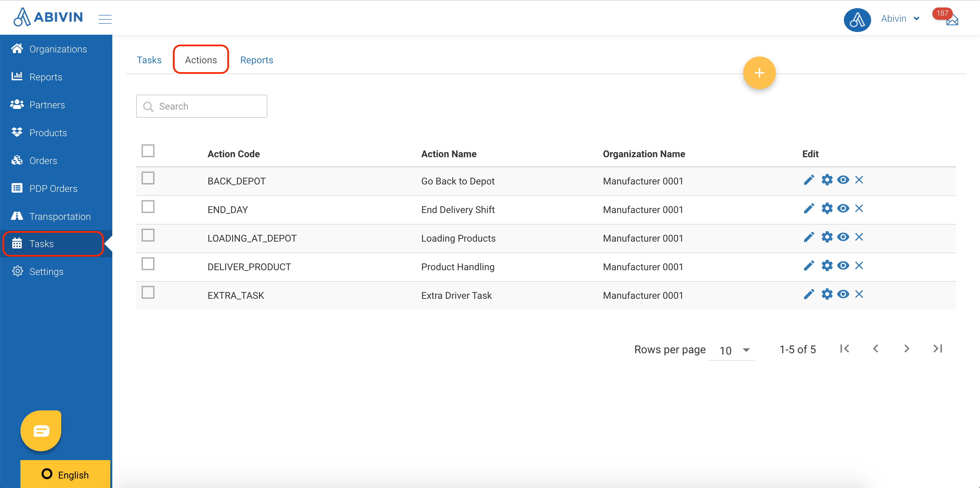Open Settings in the sidebar
Screen dimensions: 980x488
pyautogui.click(x=56, y=272)
